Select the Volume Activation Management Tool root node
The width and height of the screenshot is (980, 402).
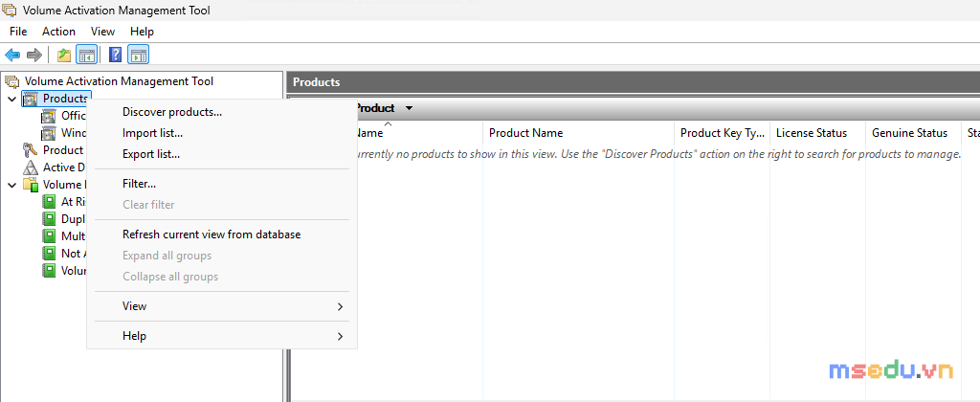(119, 81)
